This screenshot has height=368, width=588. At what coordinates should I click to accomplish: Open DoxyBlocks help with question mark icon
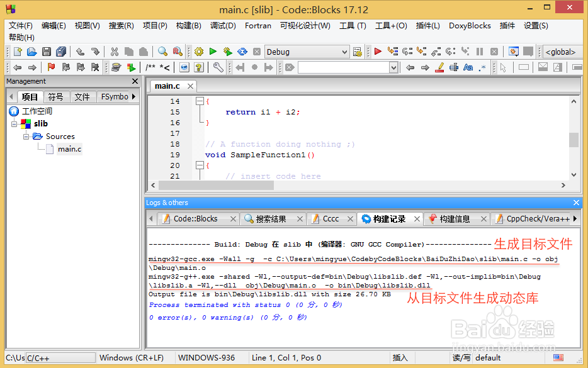tap(199, 67)
